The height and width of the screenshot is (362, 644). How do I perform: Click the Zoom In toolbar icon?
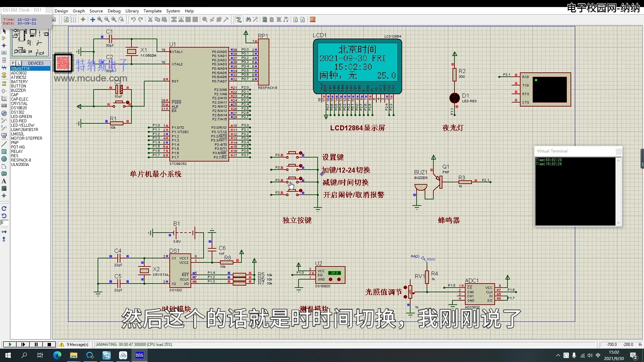pos(100,19)
